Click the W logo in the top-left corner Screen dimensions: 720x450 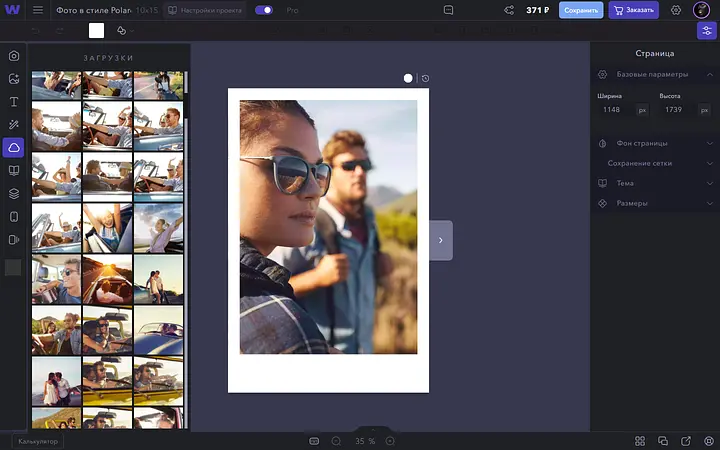(x=12, y=10)
